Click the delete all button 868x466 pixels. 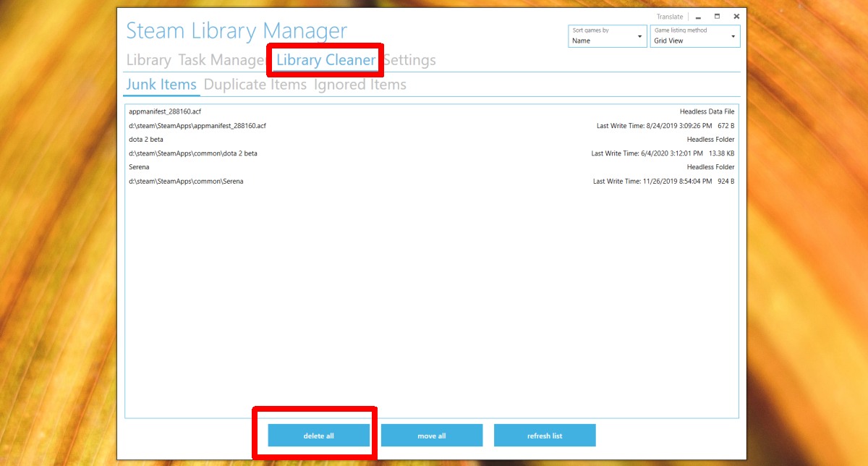[319, 436]
